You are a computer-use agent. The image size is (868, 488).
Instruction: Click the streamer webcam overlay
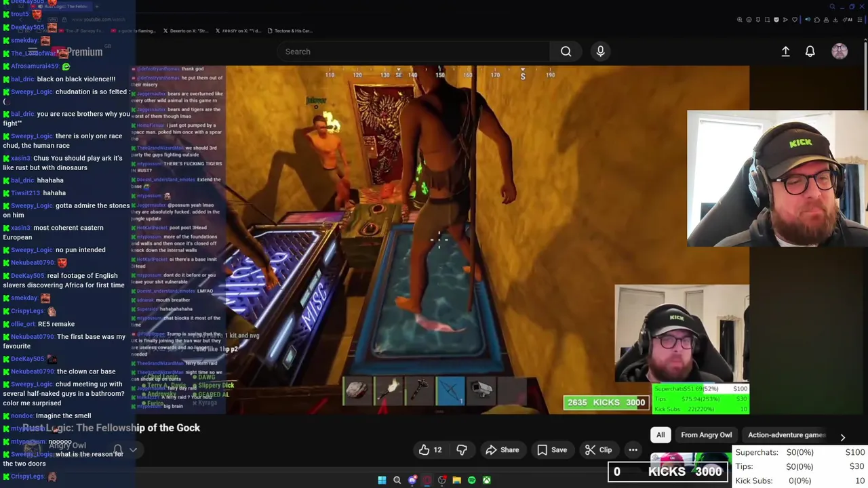click(x=777, y=178)
